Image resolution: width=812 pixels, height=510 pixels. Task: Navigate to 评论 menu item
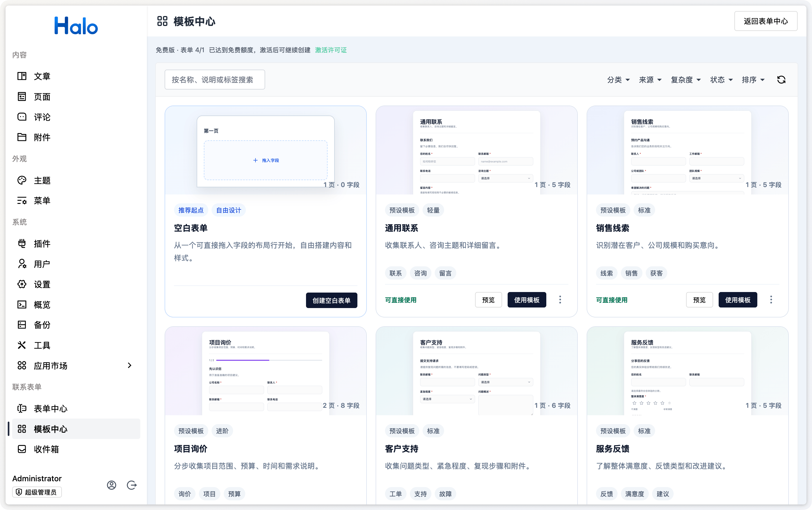click(x=76, y=117)
